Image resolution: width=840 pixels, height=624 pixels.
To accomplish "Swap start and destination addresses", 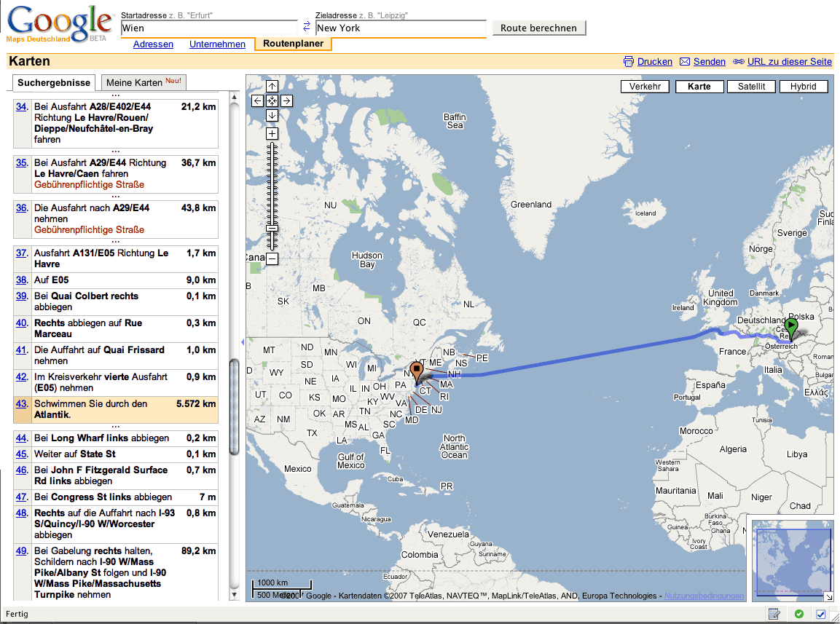I will click(x=307, y=26).
